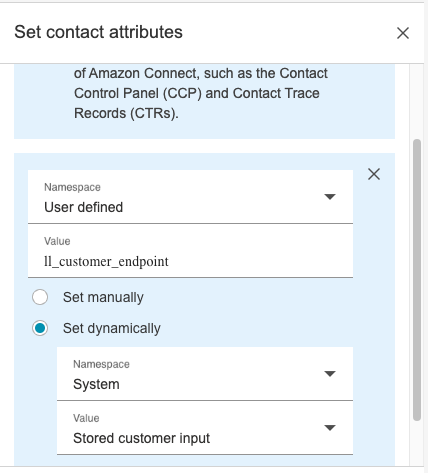The image size is (428, 473).
Task: Click the Contact Control Panel info text
Action: click(201, 93)
